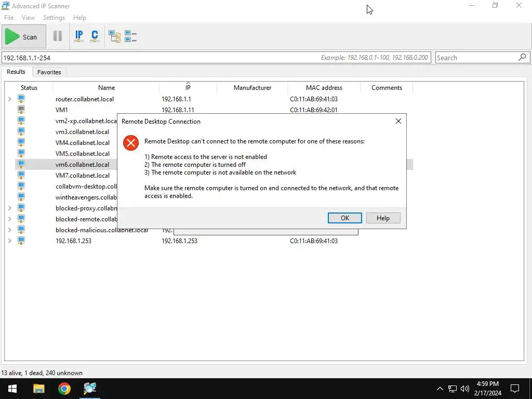Click the IP cell 192.168.1.11
532x399 pixels.
[178, 110]
